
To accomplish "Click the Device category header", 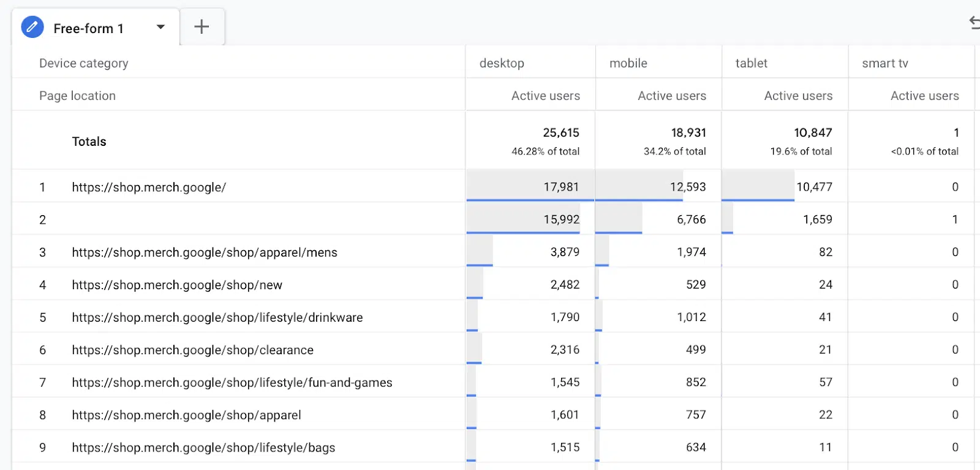I will [x=84, y=63].
